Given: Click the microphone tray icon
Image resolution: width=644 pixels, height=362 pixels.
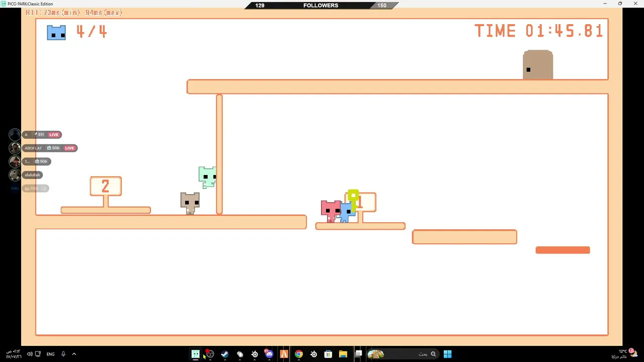Looking at the screenshot, I should click(63, 354).
